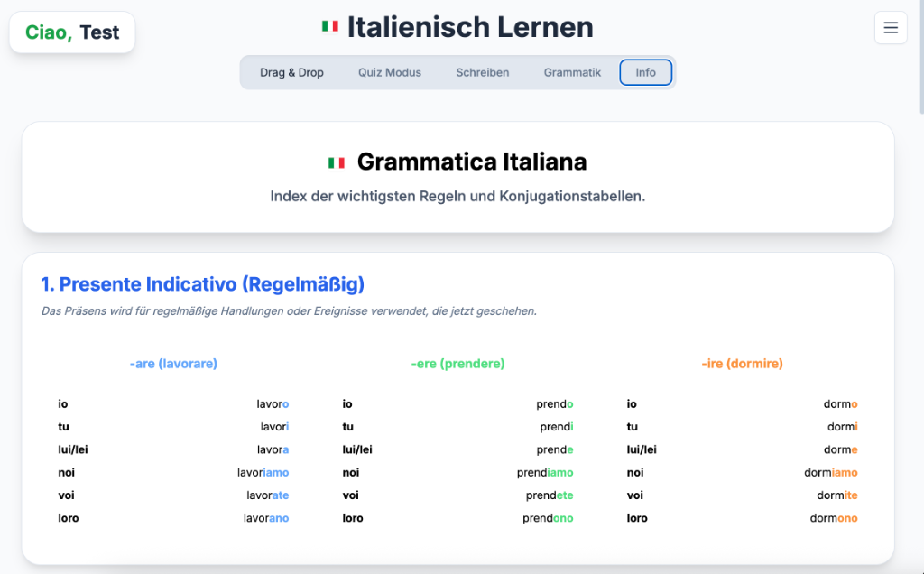This screenshot has width=924, height=574.
Task: Click the conjugation lavoriamo
Action: (x=263, y=472)
